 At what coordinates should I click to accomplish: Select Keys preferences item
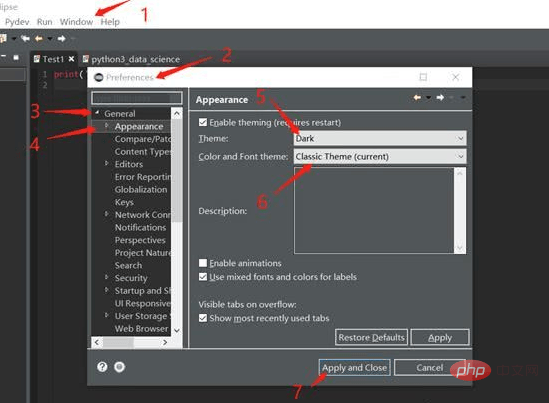[124, 202]
